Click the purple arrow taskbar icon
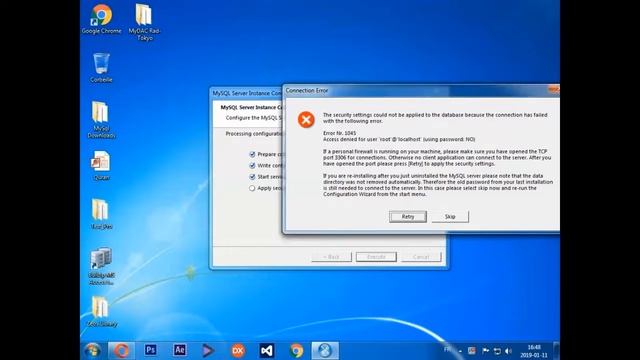This screenshot has width=640, height=360. pyautogui.click(x=208, y=350)
